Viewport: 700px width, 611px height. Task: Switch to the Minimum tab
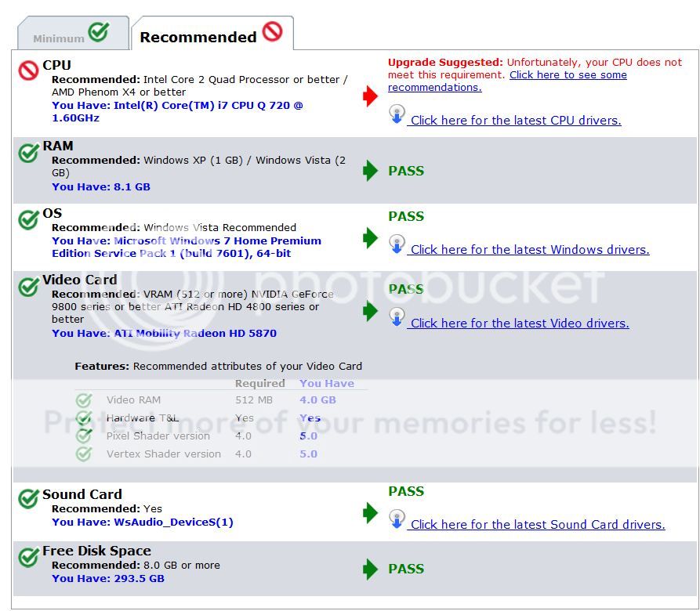pyautogui.click(x=73, y=34)
